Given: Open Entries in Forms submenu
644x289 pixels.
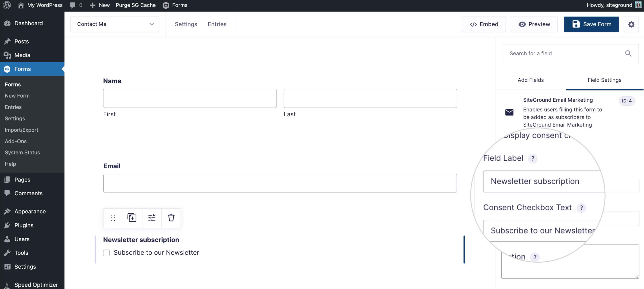Looking at the screenshot, I should (13, 107).
